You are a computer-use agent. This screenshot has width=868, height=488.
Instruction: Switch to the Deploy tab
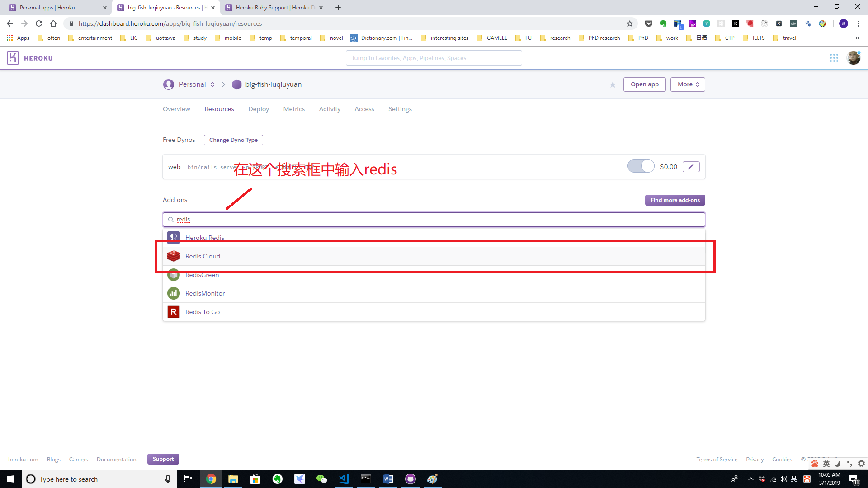point(259,109)
